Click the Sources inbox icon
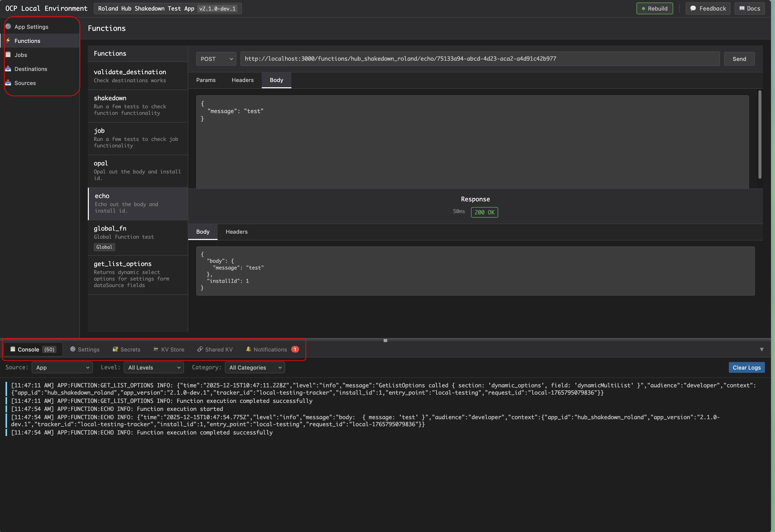 pyautogui.click(x=8, y=83)
